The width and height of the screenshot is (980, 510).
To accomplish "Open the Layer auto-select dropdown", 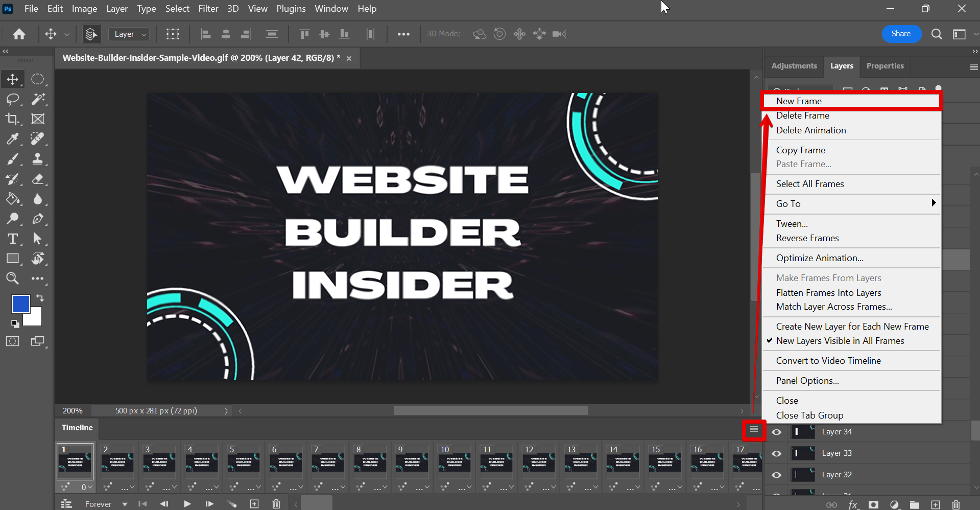I will pyautogui.click(x=129, y=34).
